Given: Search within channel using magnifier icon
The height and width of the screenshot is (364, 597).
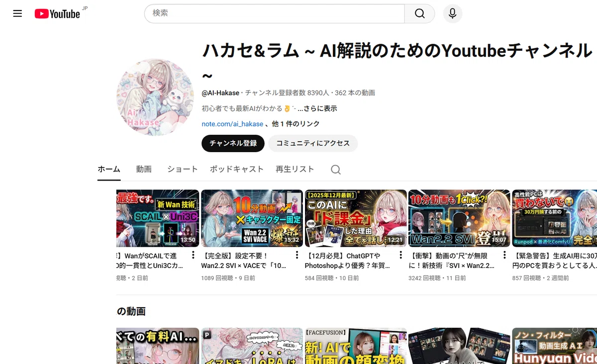Looking at the screenshot, I should click(336, 170).
